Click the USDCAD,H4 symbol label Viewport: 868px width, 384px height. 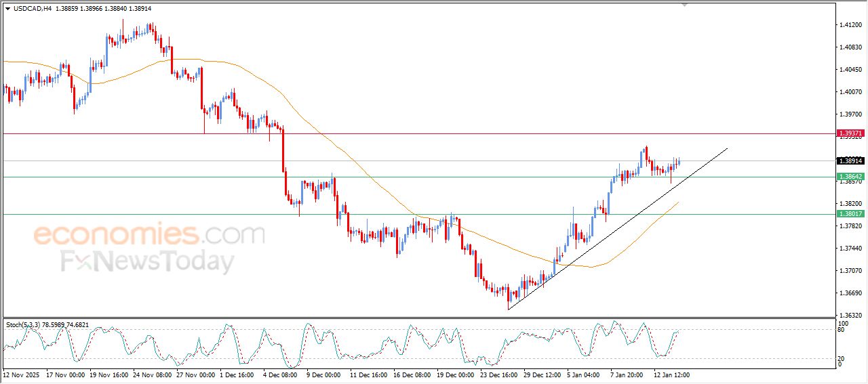pos(32,8)
